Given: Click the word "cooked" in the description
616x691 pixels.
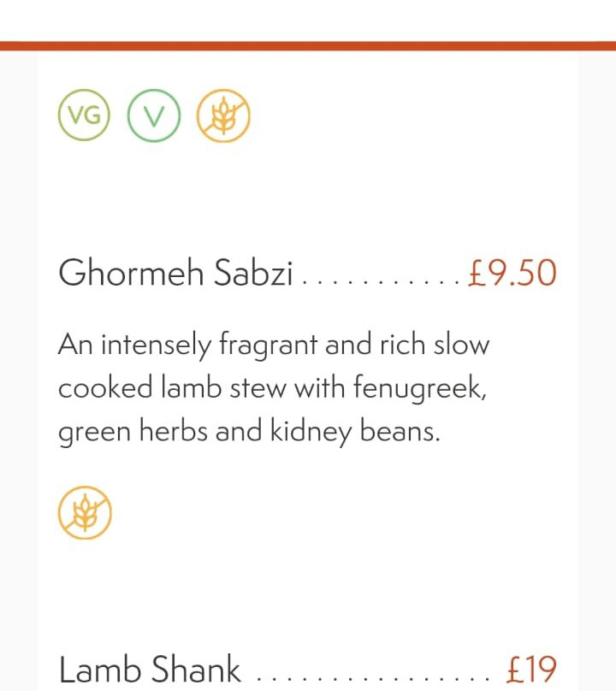Looking at the screenshot, I should [x=106, y=389].
